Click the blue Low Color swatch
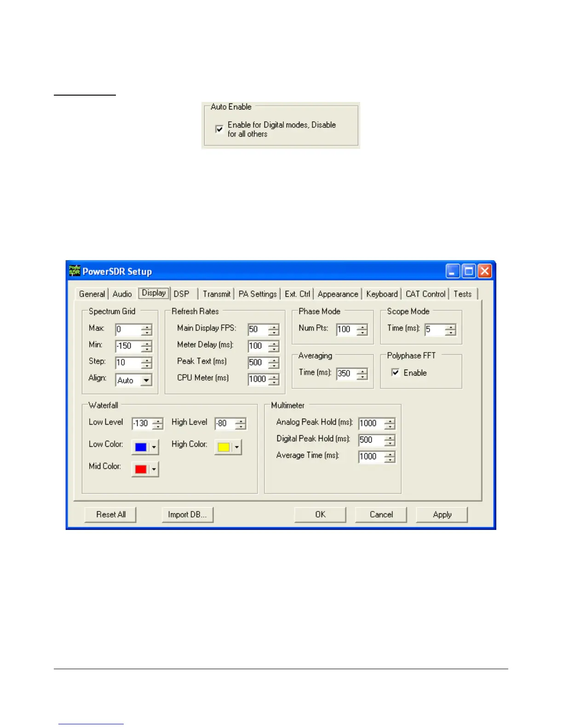 coord(141,447)
